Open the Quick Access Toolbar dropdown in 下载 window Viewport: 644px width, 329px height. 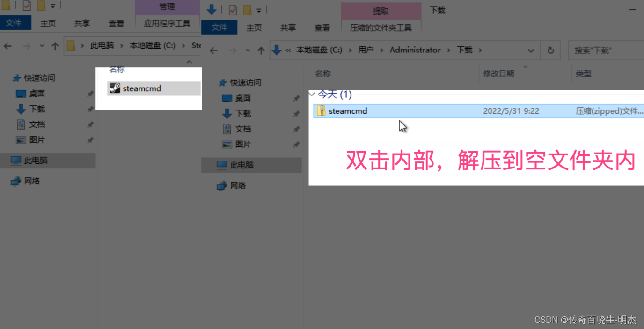point(259,10)
